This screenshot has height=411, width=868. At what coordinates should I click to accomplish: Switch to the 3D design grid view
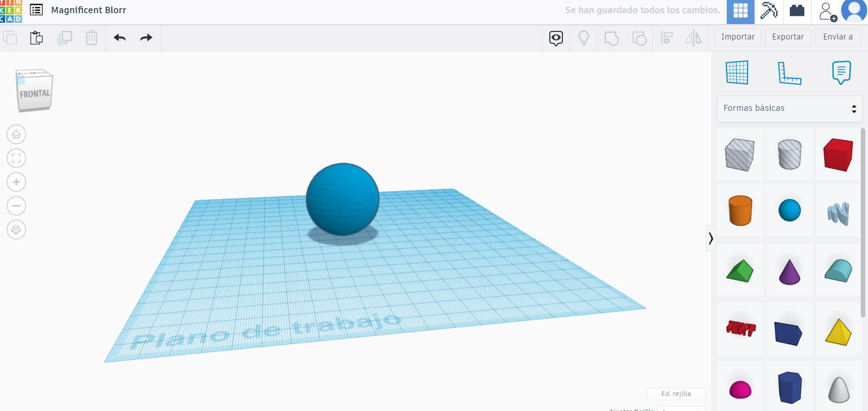740,12
